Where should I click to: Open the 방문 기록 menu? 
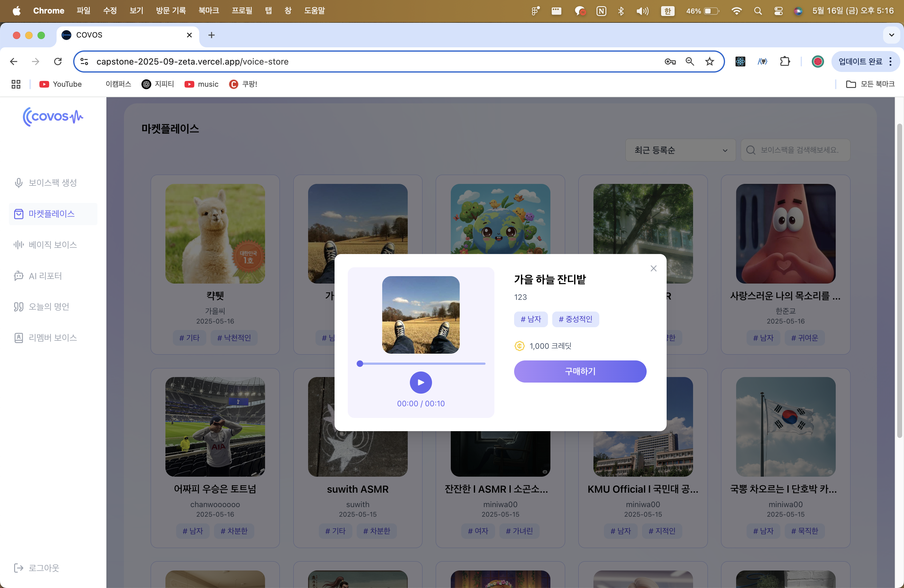171,11
